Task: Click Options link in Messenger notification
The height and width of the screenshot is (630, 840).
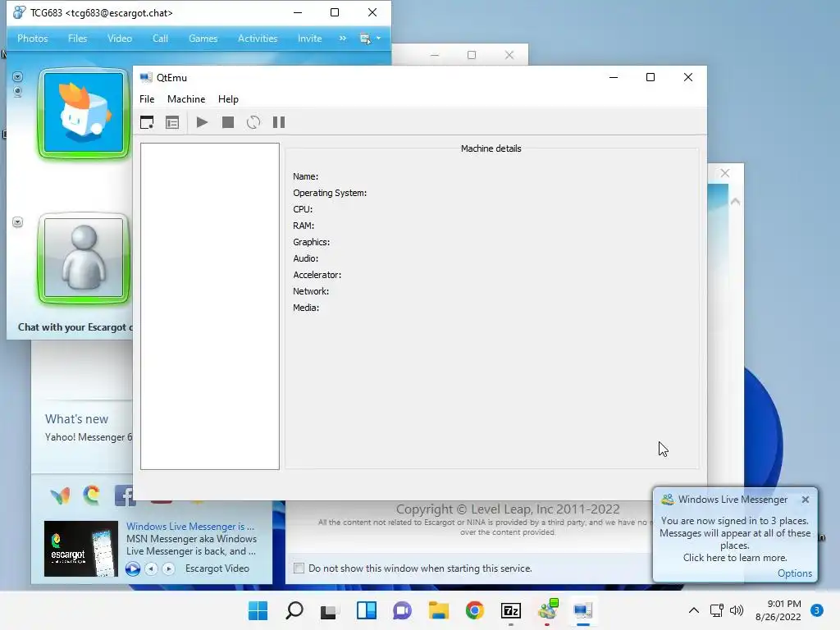Action: pos(794,573)
